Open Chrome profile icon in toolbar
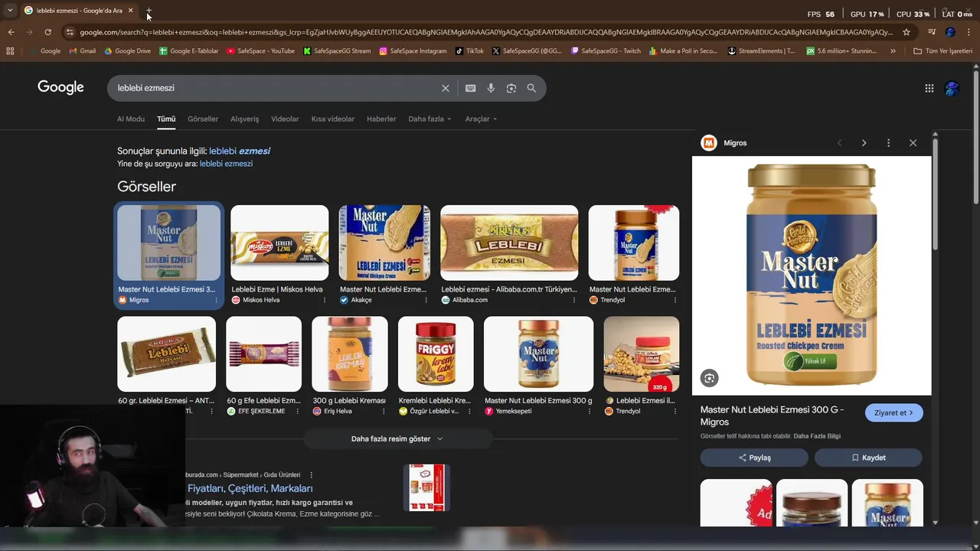 click(950, 32)
